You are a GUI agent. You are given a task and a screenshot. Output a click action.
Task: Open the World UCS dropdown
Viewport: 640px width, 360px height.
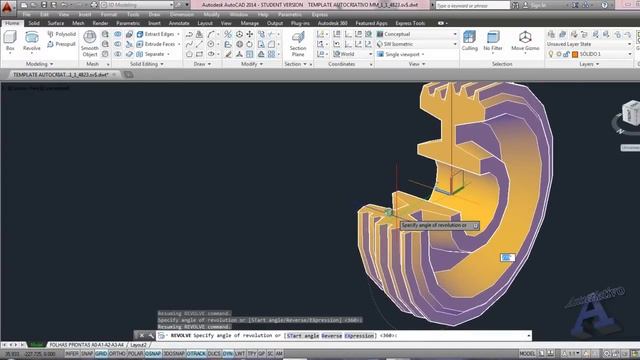tap(353, 54)
